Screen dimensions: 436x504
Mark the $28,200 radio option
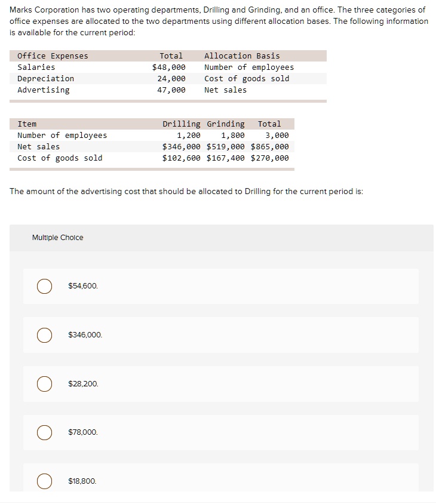(x=44, y=383)
